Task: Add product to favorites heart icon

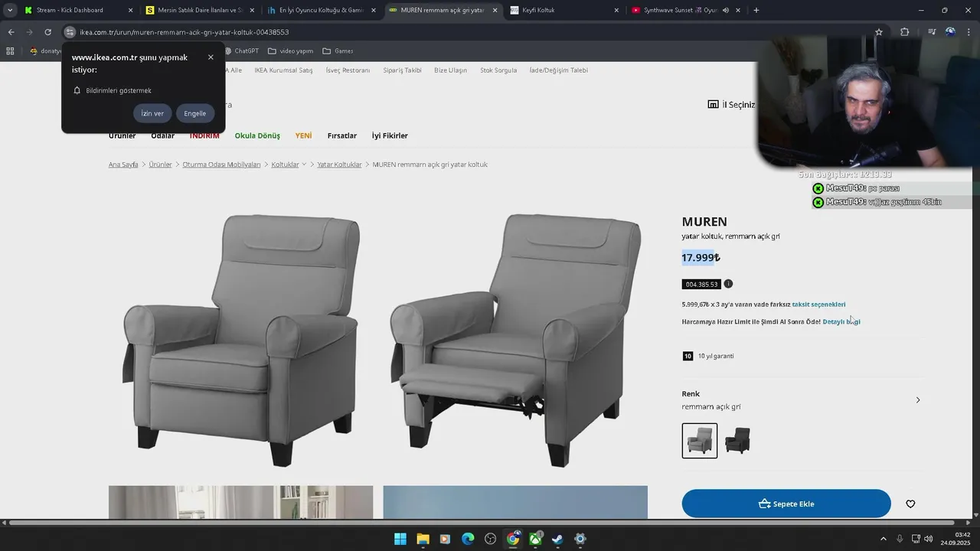Action: [x=910, y=504]
